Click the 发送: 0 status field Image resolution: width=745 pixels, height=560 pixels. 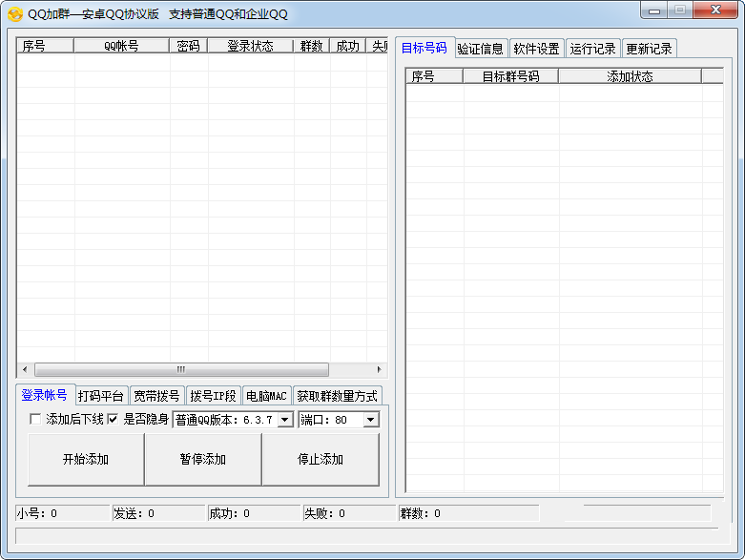(158, 513)
